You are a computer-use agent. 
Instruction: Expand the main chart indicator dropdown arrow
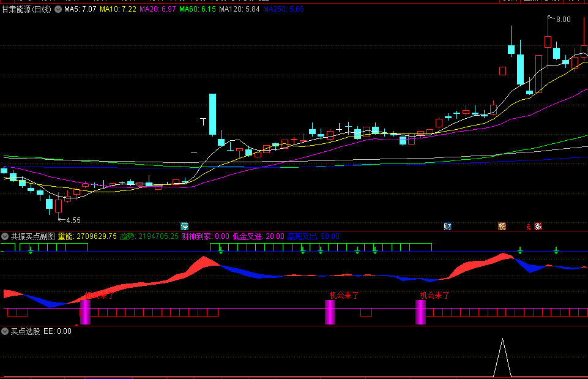pyautogui.click(x=58, y=10)
